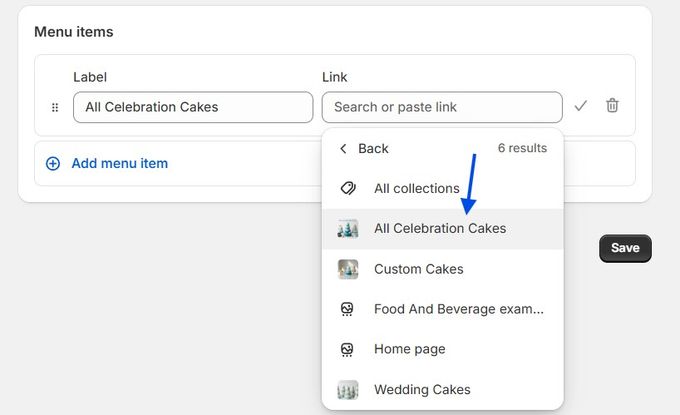Choose All Celebration Cakes in the dropdown
The image size is (680, 415).
(443, 229)
